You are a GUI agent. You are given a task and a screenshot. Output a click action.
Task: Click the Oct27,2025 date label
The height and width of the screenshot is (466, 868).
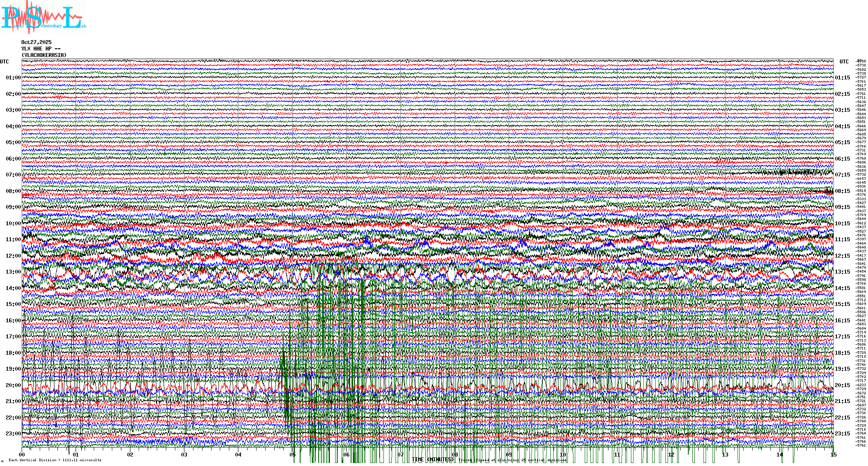pyautogui.click(x=36, y=42)
